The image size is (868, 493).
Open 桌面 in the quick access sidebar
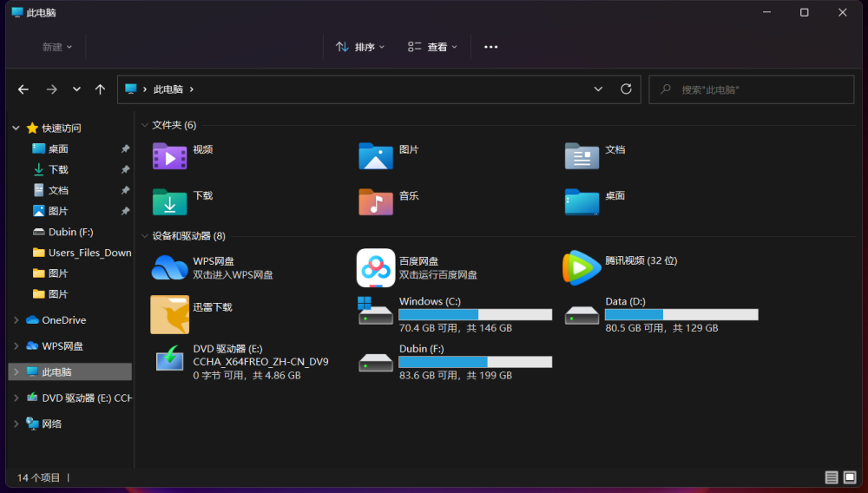click(x=57, y=148)
